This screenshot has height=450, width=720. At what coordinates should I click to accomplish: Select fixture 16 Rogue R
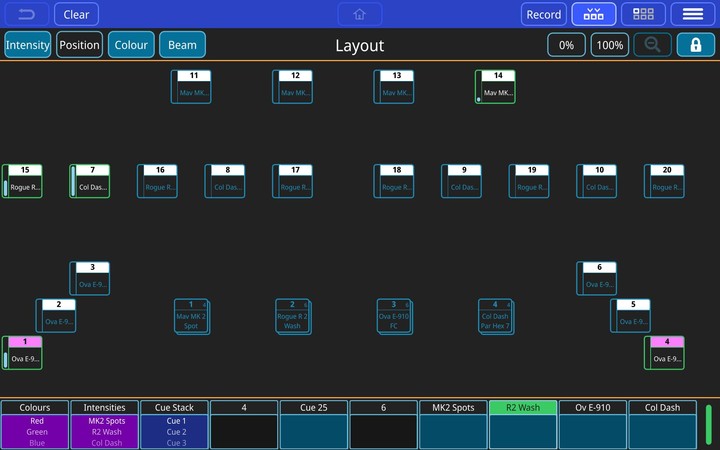coord(157,181)
